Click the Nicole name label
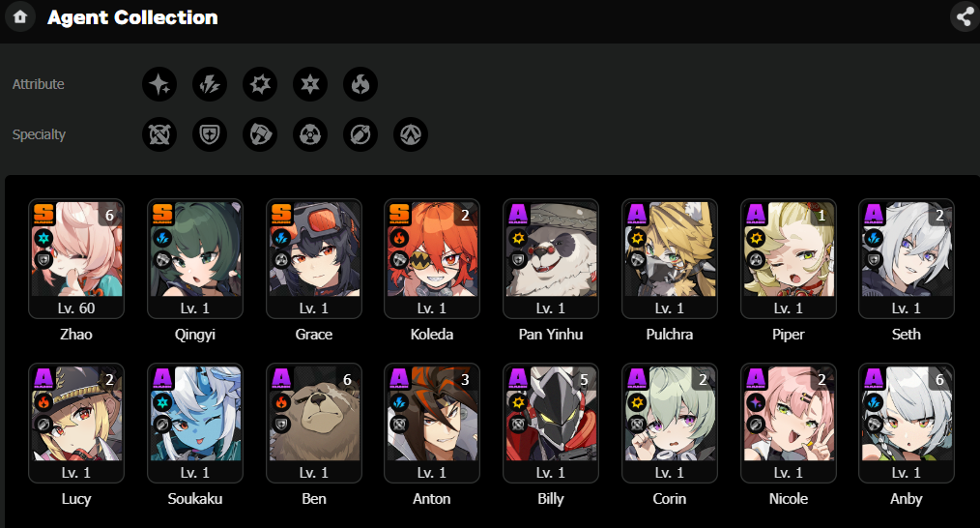Image resolution: width=980 pixels, height=528 pixels. 788,499
